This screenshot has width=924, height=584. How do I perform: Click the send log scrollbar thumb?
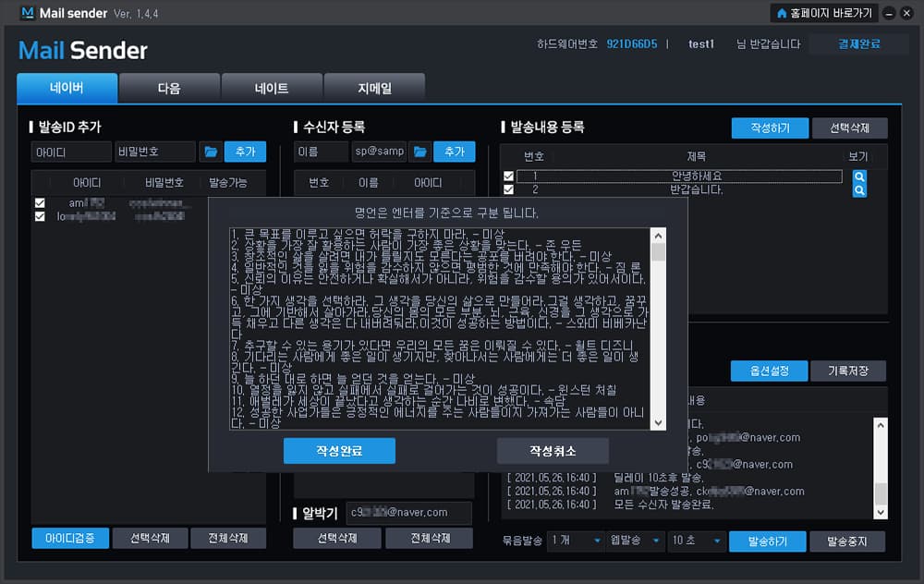tap(881, 493)
